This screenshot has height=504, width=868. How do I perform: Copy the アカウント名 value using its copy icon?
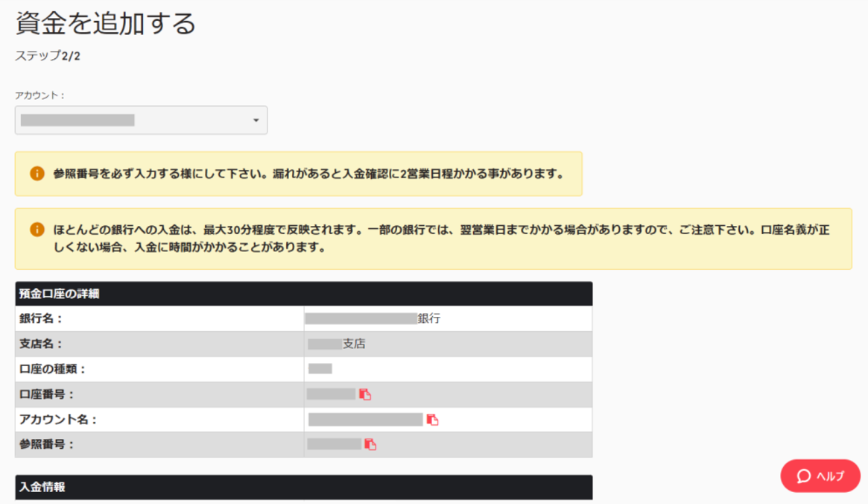click(432, 420)
